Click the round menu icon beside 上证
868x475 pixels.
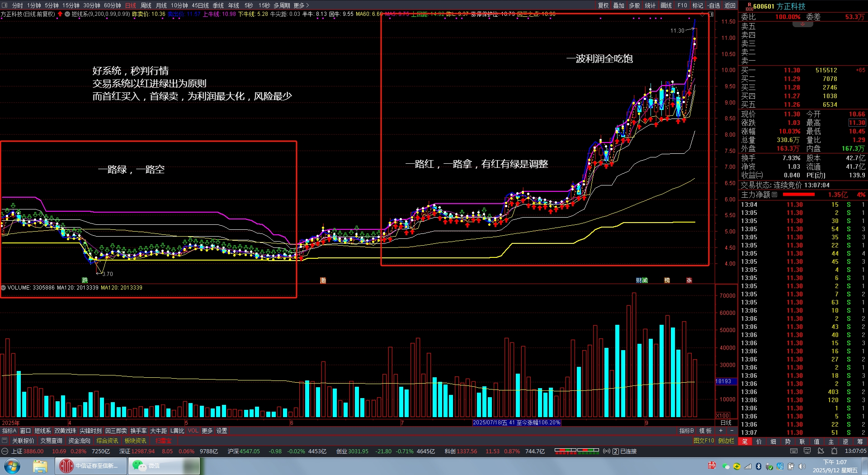5,451
